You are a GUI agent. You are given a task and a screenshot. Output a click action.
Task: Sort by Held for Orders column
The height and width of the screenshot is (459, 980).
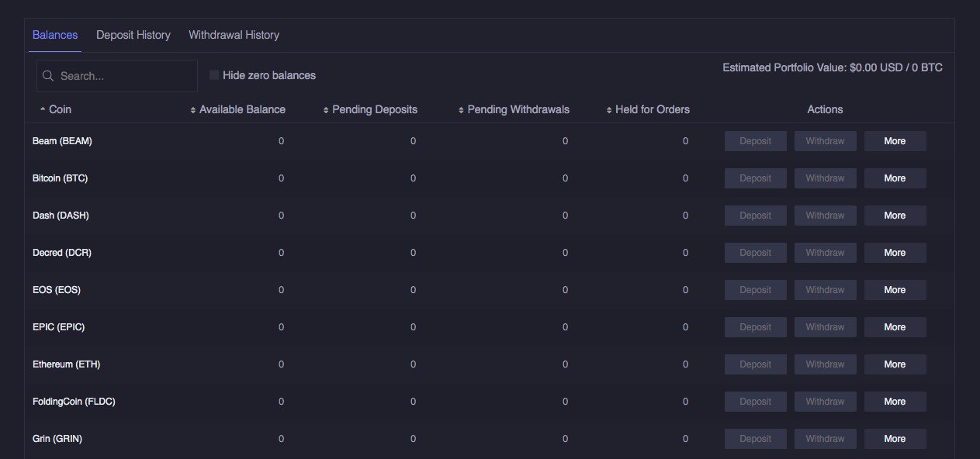pos(648,109)
